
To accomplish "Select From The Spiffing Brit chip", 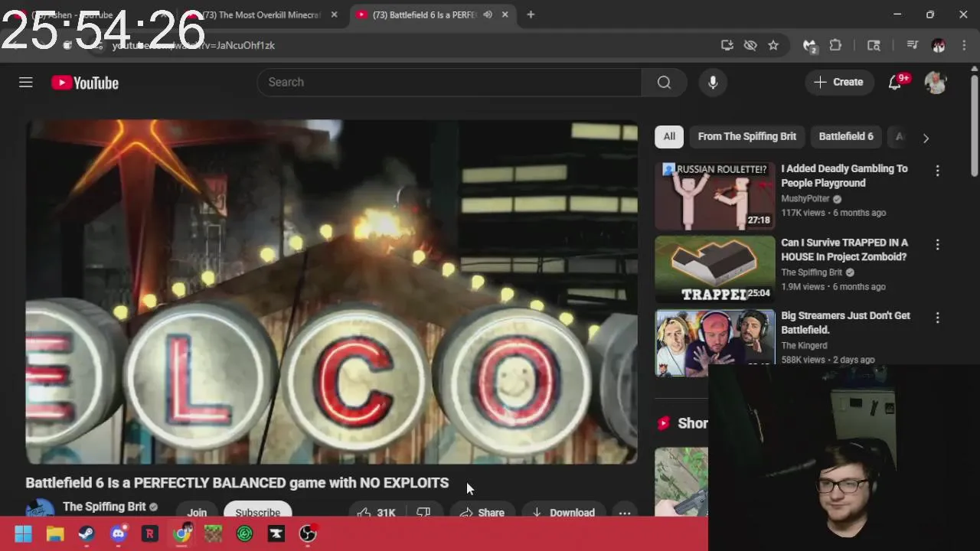I will pos(747,136).
